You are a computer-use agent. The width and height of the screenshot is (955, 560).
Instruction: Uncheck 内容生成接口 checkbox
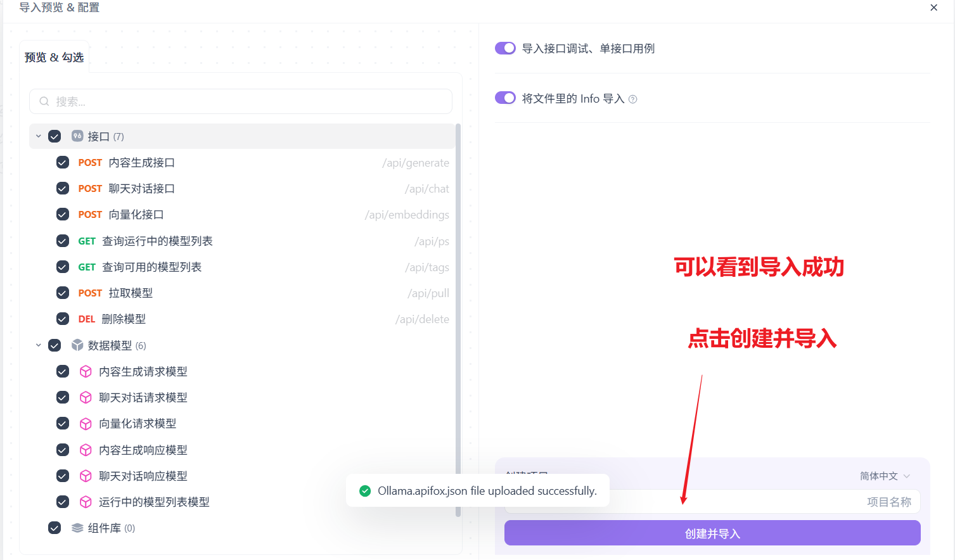63,162
